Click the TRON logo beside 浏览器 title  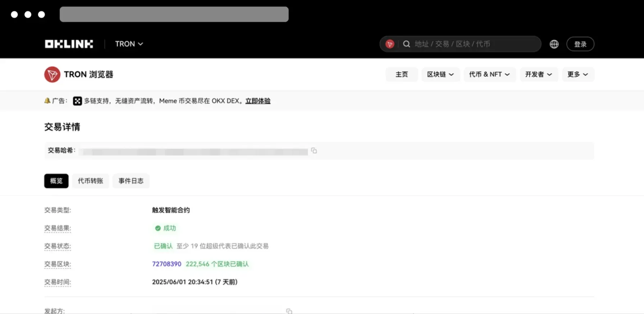coord(52,75)
